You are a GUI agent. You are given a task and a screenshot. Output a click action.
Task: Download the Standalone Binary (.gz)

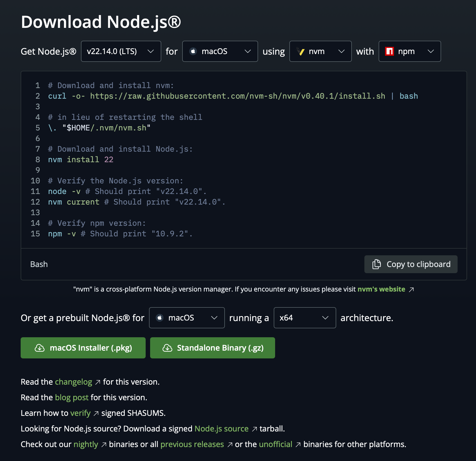213,348
